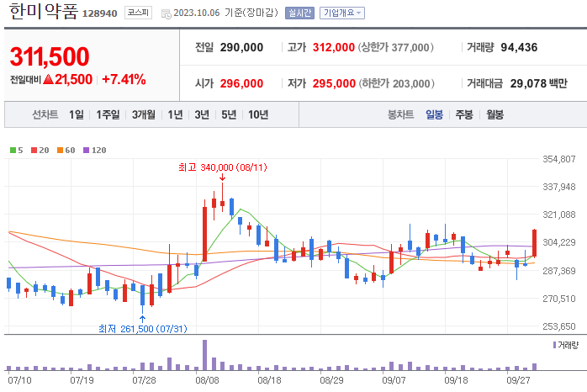Click the 실시간 button

point(299,13)
